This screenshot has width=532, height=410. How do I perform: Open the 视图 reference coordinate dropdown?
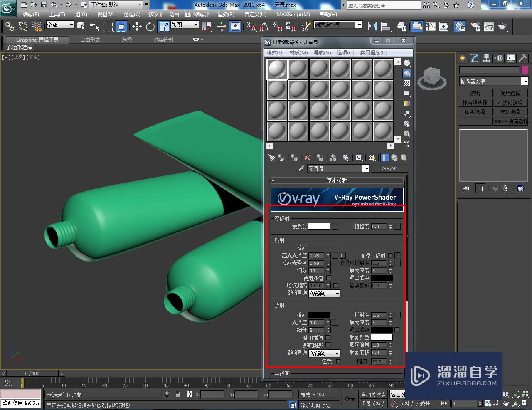(185, 25)
